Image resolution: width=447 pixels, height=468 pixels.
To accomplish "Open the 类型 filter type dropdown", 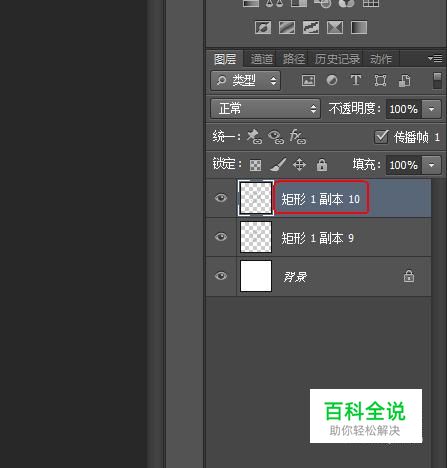I will click(246, 80).
